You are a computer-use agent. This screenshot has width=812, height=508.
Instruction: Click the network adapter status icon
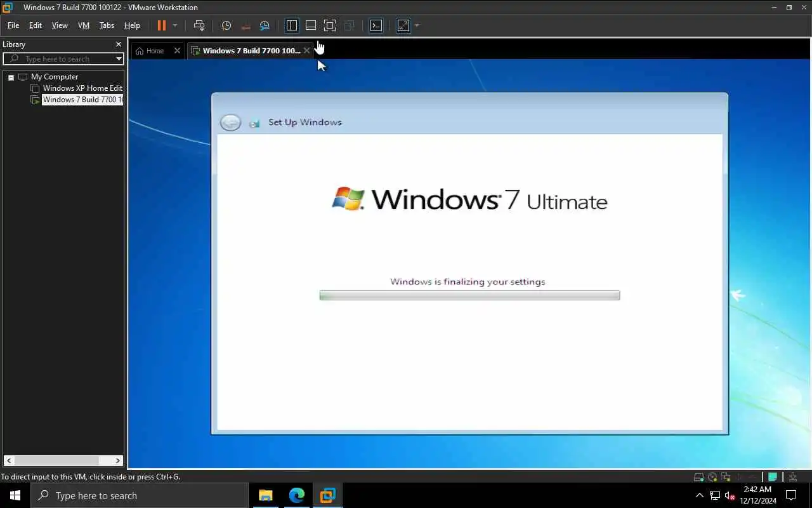click(x=726, y=477)
